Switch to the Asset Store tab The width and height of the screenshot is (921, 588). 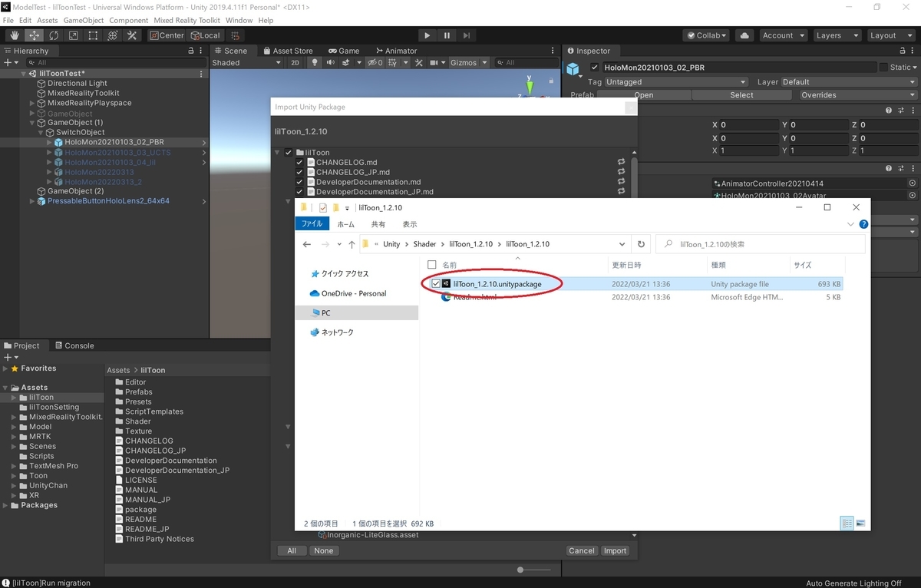[x=287, y=51]
